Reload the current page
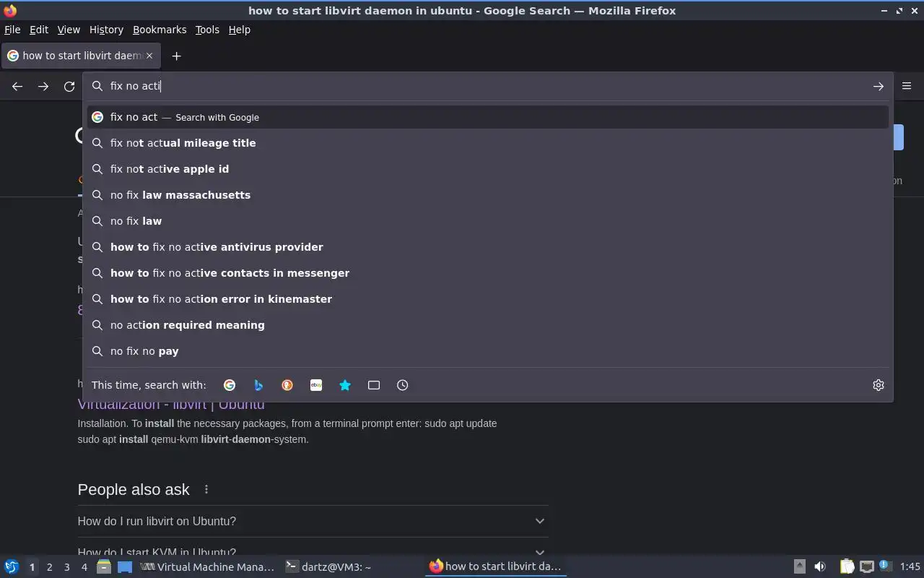 click(x=69, y=86)
